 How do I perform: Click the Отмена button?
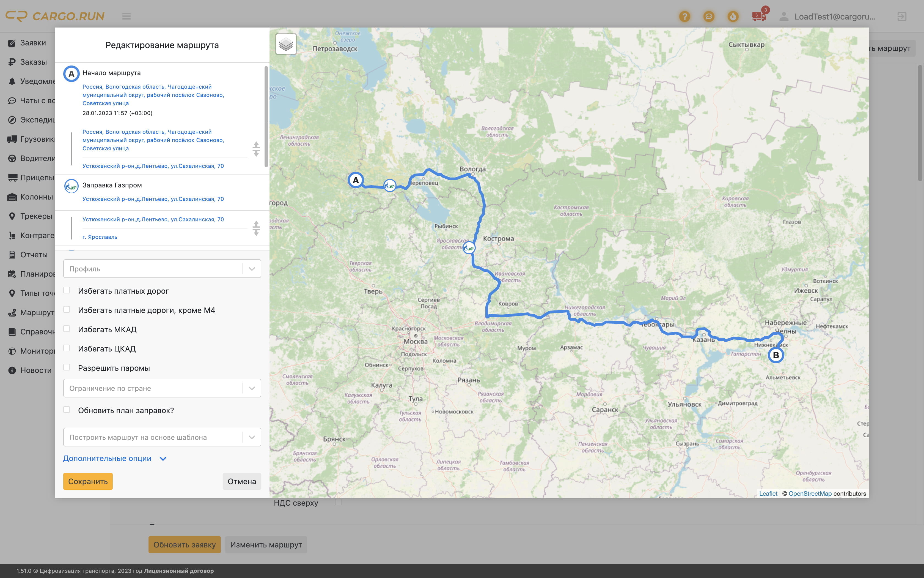242,481
